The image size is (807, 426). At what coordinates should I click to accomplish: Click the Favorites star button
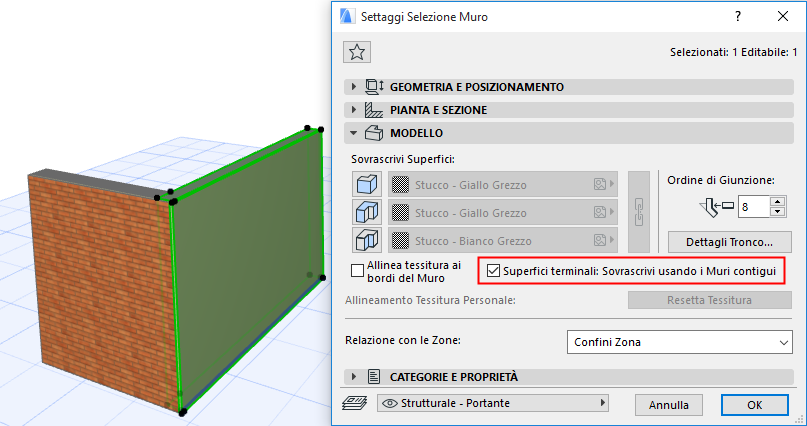click(x=357, y=52)
